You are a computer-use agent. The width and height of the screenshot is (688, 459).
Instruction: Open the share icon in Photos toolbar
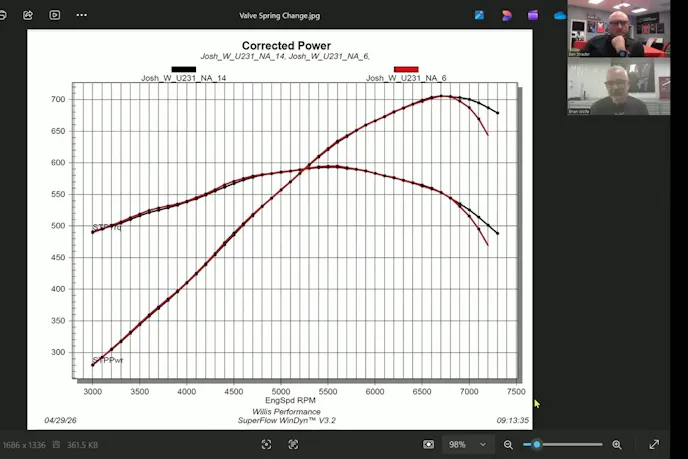[x=28, y=15]
